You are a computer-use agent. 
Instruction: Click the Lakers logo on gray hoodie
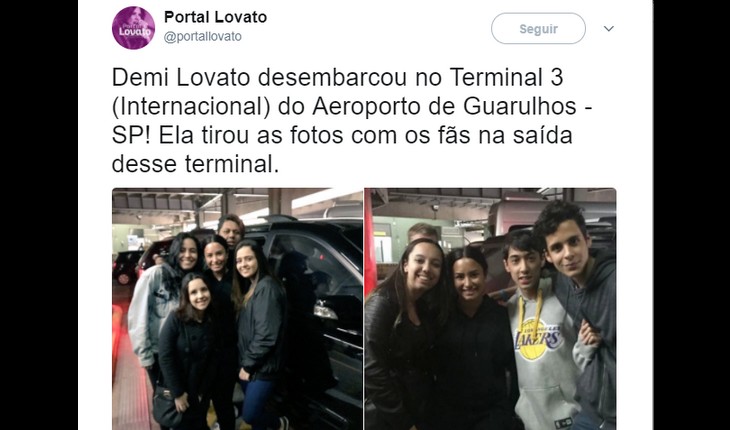tap(539, 339)
